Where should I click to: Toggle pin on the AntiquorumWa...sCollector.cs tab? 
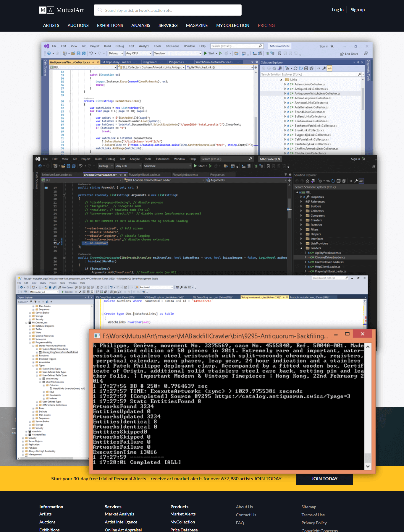[93, 62]
